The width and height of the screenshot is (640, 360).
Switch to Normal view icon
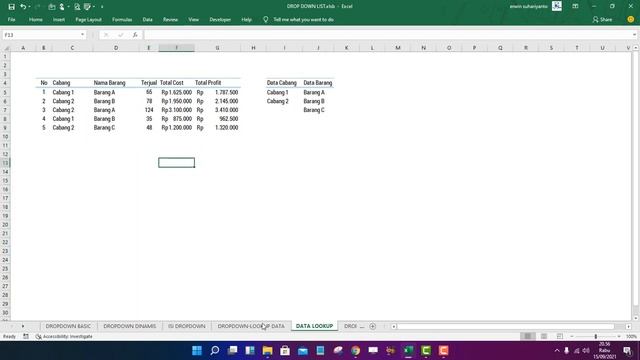tap(527, 336)
